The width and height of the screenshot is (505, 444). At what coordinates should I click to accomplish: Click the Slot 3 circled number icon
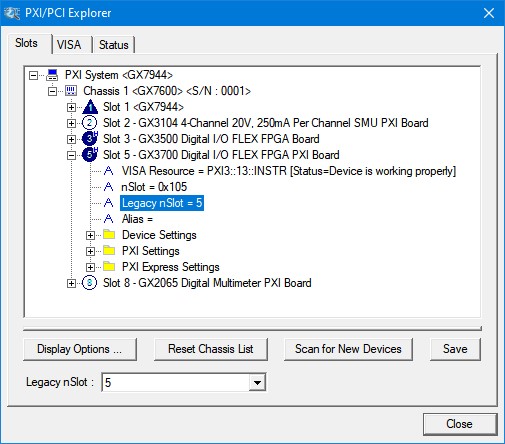[89, 139]
